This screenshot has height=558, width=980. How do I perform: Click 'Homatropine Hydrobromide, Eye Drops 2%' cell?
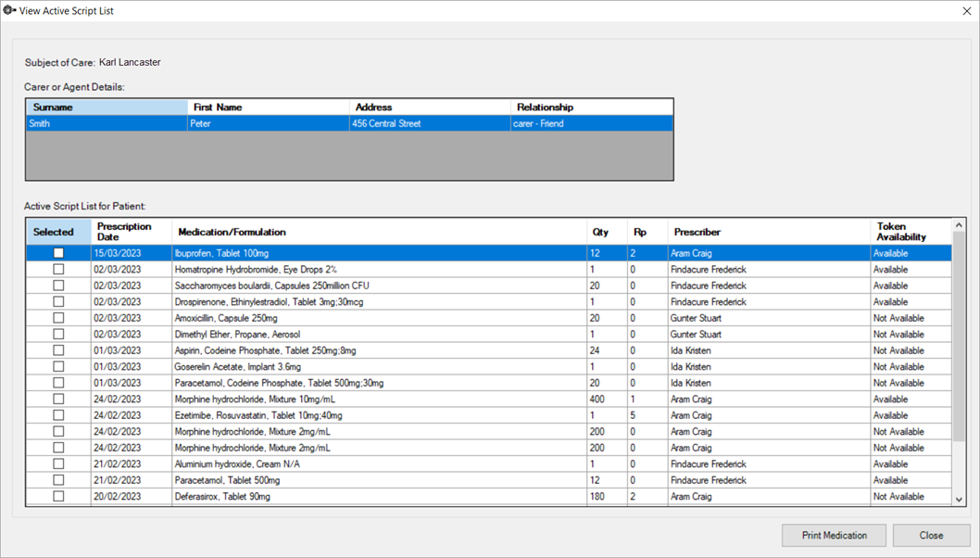click(x=380, y=269)
